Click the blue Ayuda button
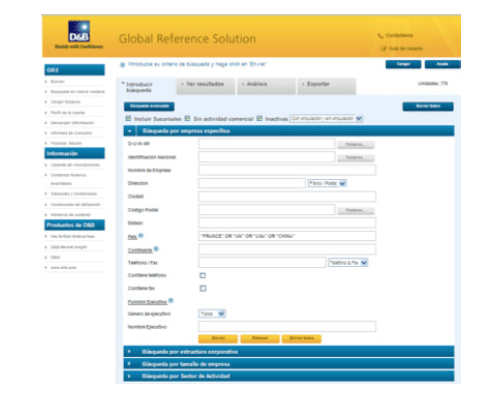Screen dimensions: 493x394 pyautogui.click(x=443, y=64)
